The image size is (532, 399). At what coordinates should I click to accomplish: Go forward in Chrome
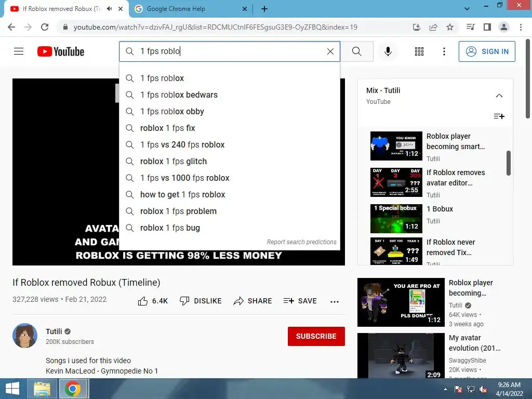coord(28,27)
